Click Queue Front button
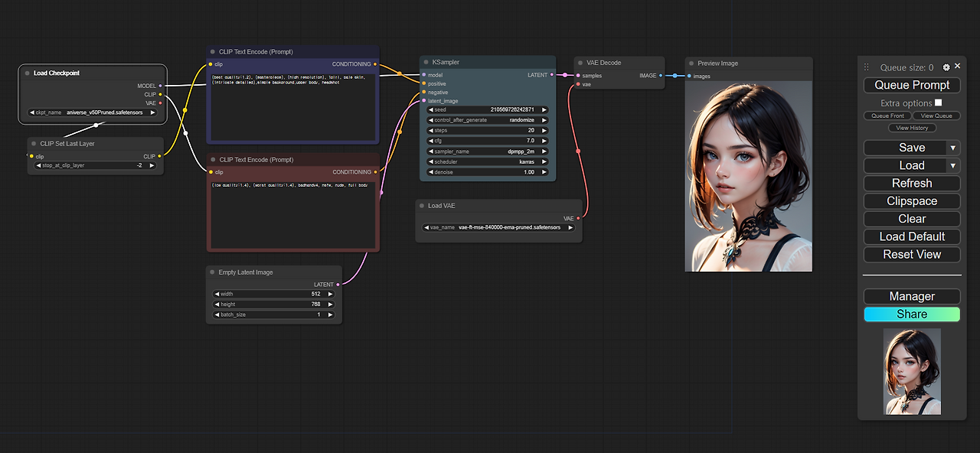Image resolution: width=980 pixels, height=453 pixels. (x=887, y=116)
